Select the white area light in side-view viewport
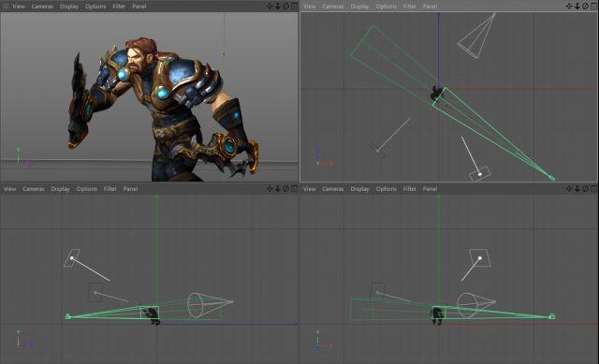 pyautogui.click(x=72, y=258)
